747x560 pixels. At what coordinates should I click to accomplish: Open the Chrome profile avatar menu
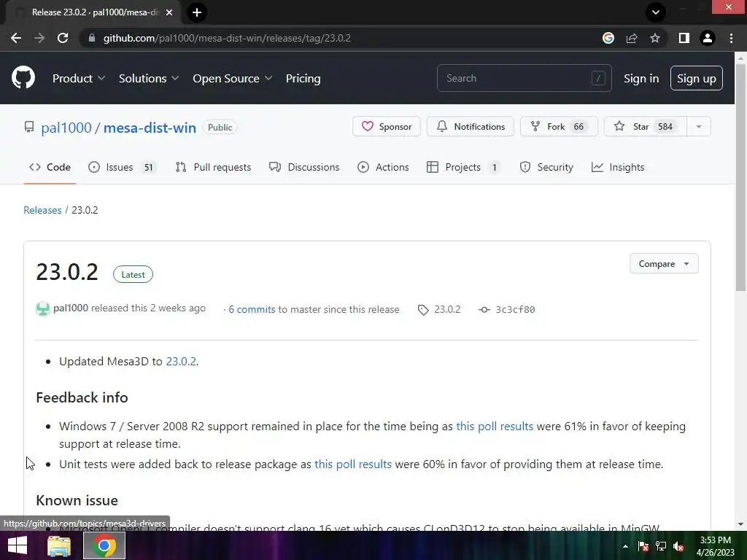pyautogui.click(x=708, y=38)
